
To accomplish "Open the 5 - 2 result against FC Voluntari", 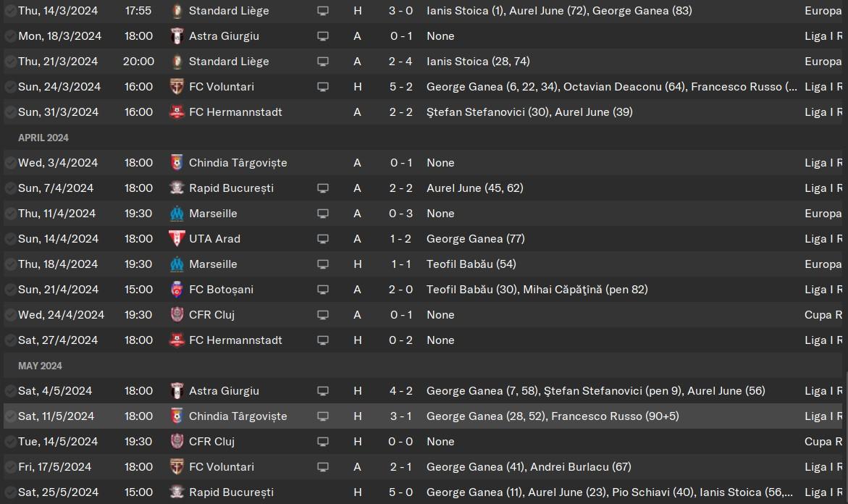I will 400,86.
